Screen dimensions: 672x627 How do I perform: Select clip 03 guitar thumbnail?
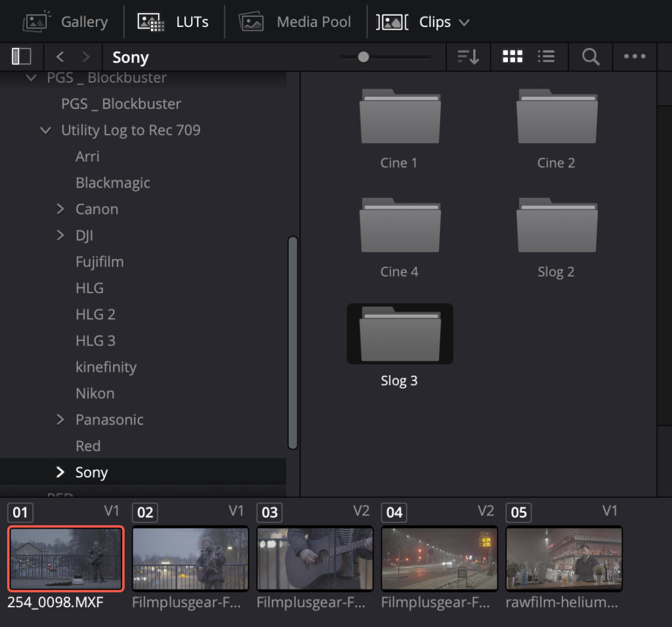point(315,558)
